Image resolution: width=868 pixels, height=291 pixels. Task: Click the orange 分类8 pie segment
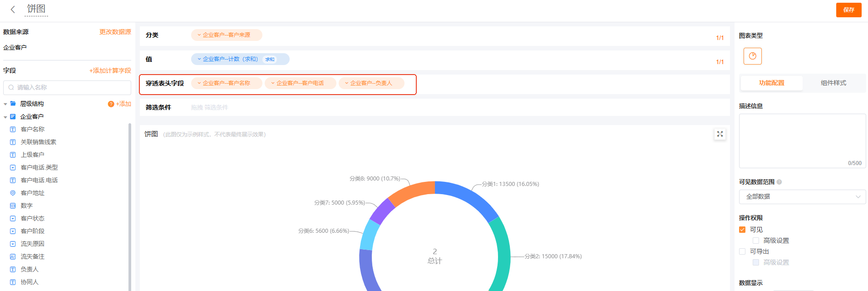tap(411, 193)
